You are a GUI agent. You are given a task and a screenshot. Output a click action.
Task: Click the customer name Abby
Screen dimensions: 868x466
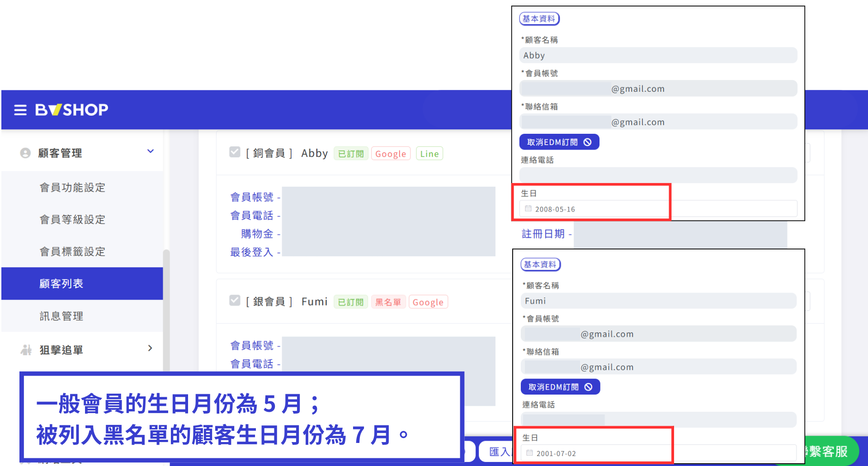(x=315, y=153)
